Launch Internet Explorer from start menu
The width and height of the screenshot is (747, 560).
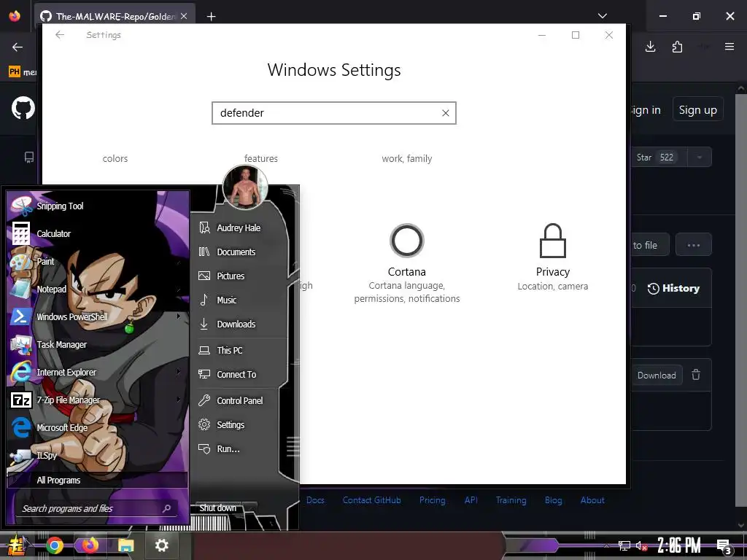click(97, 372)
